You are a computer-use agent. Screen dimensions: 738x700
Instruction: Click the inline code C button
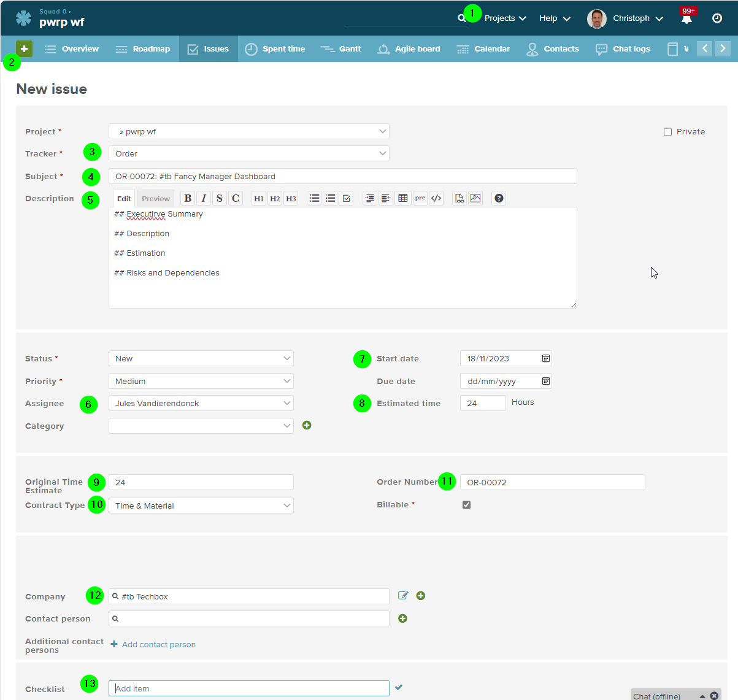tap(236, 198)
